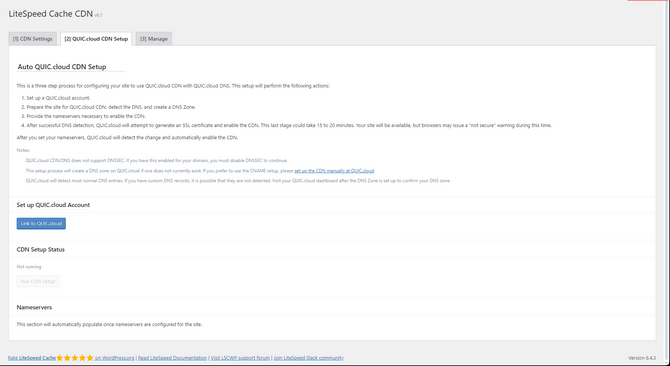Click the DNSSEC not supported note
The width and height of the screenshot is (670, 366).
(157, 161)
